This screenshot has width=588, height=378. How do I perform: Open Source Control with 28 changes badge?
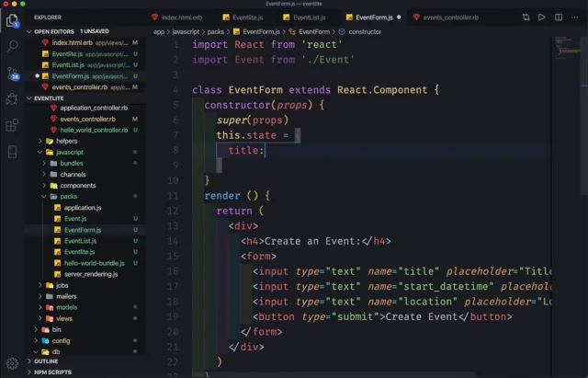point(13,72)
